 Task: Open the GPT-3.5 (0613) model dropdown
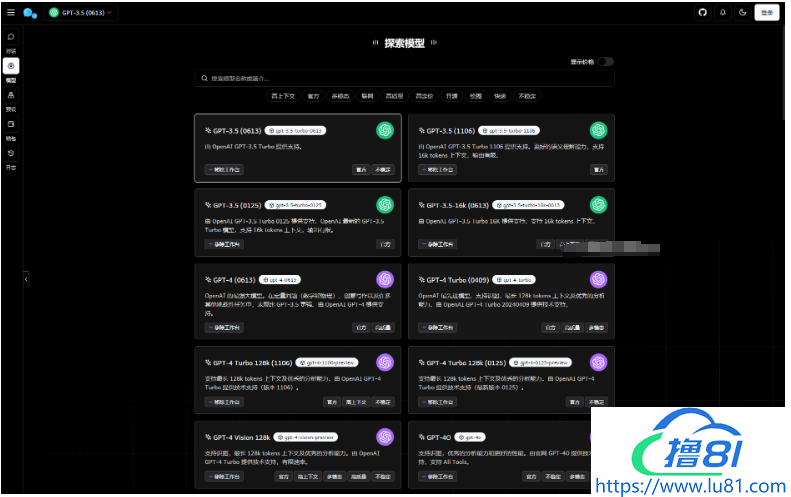pyautogui.click(x=81, y=12)
